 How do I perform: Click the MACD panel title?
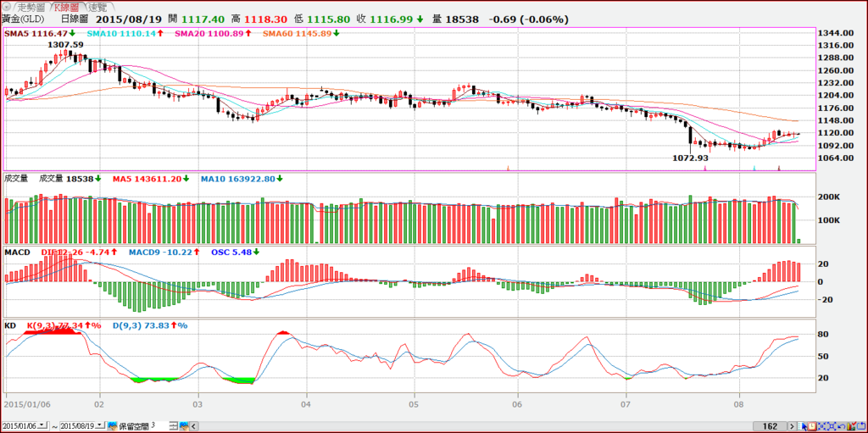point(17,252)
